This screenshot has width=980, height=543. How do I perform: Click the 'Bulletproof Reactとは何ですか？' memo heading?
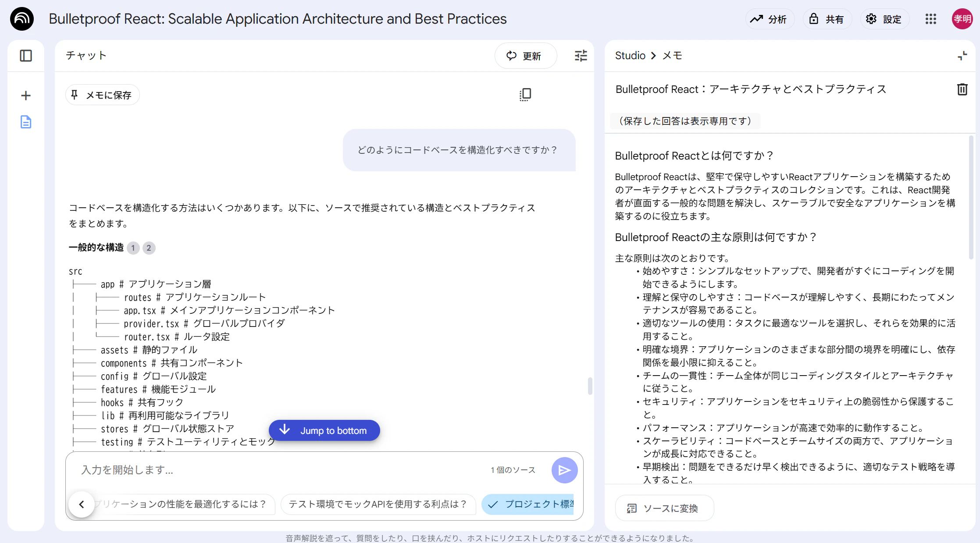(x=695, y=156)
